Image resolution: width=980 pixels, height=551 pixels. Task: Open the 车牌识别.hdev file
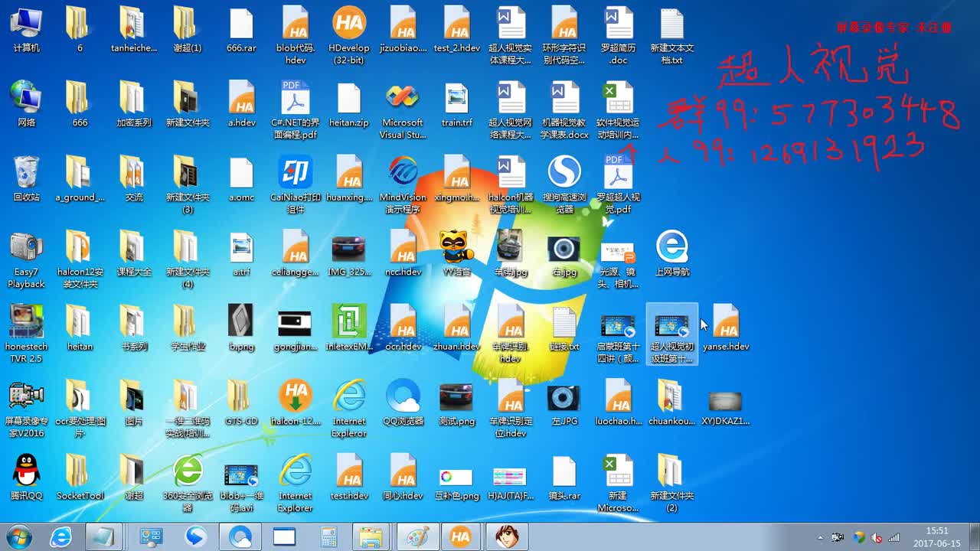point(511,334)
